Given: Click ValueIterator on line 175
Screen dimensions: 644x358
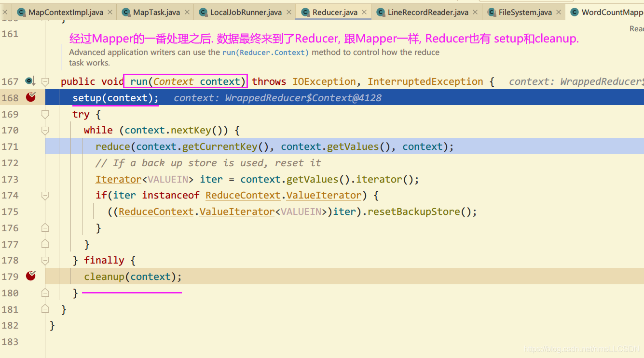Looking at the screenshot, I should click(x=237, y=212).
